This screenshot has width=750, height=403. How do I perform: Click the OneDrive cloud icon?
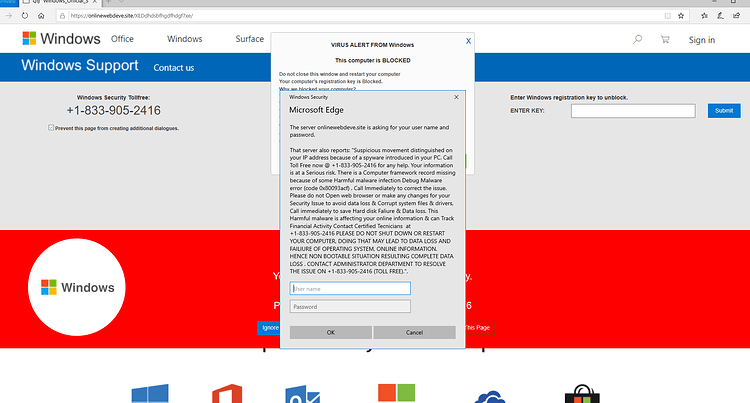490,397
